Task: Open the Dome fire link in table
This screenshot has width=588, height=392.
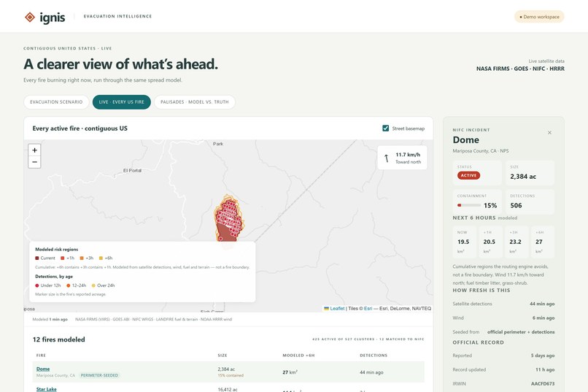Action: click(43, 369)
